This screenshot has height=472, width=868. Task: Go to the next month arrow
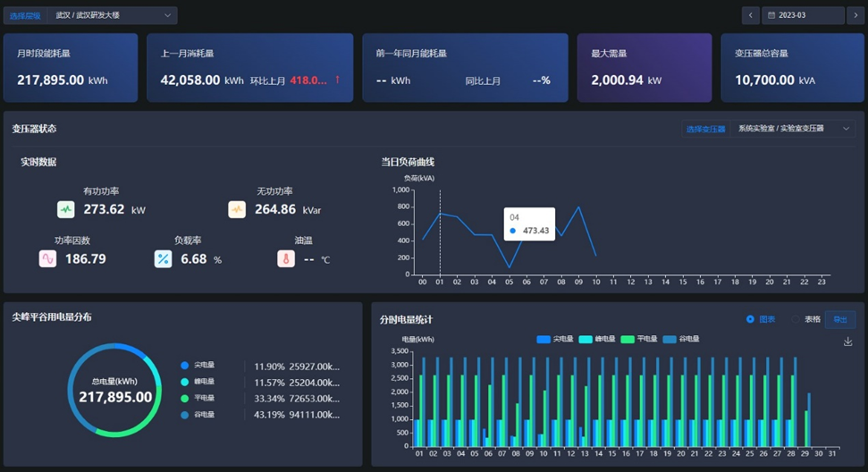[x=855, y=15]
